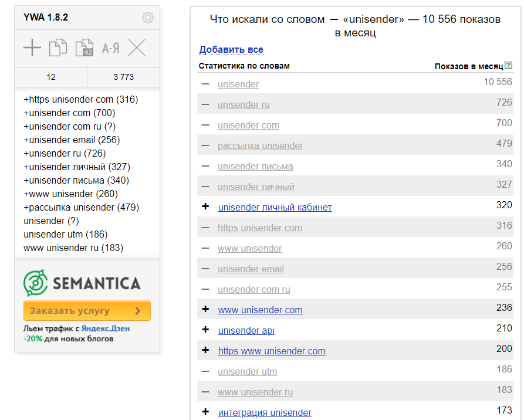Select '+unisender email (256)' in YWA list
This screenshot has width=524, height=420.
(x=72, y=140)
